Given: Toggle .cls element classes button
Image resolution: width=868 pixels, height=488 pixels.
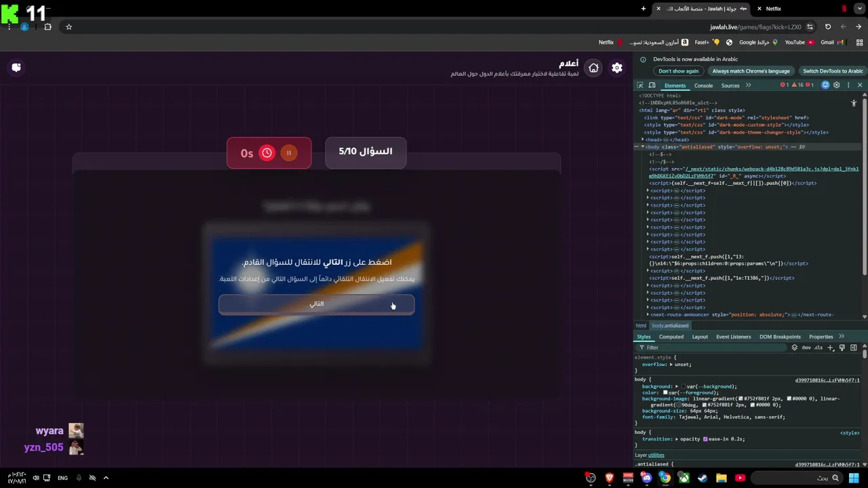Looking at the screenshot, I should 818,348.
